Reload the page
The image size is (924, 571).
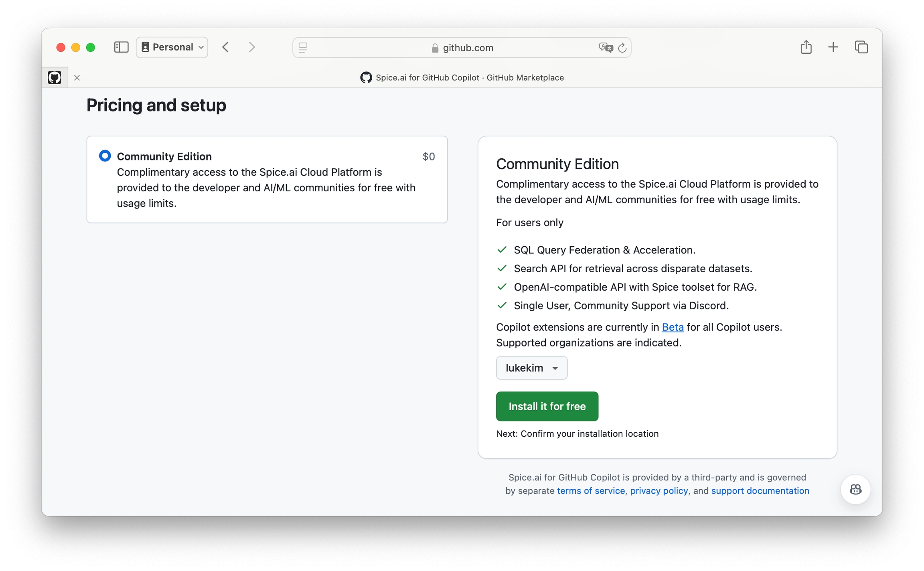tap(622, 48)
